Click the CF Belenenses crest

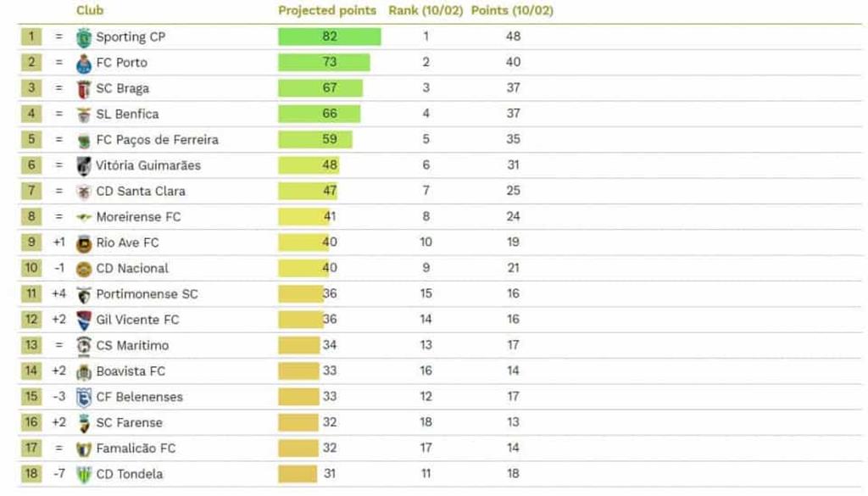tap(83, 398)
